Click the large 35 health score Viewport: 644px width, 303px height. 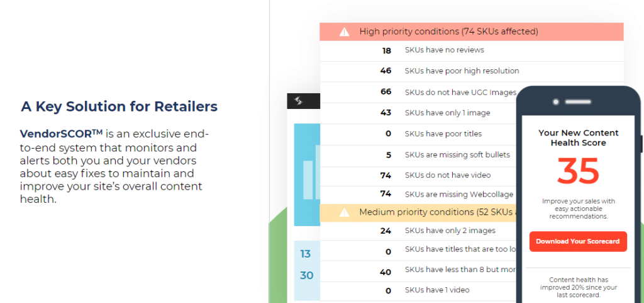(x=578, y=172)
